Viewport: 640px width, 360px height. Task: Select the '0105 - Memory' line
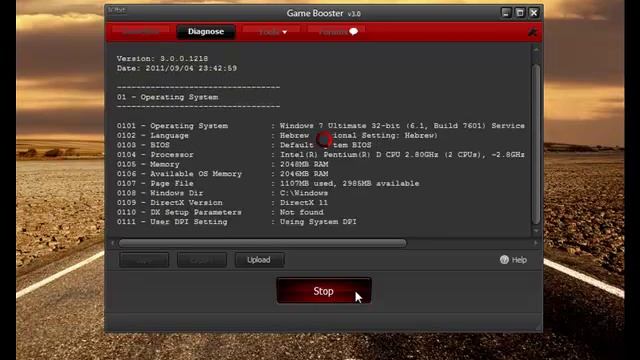[x=222, y=164]
